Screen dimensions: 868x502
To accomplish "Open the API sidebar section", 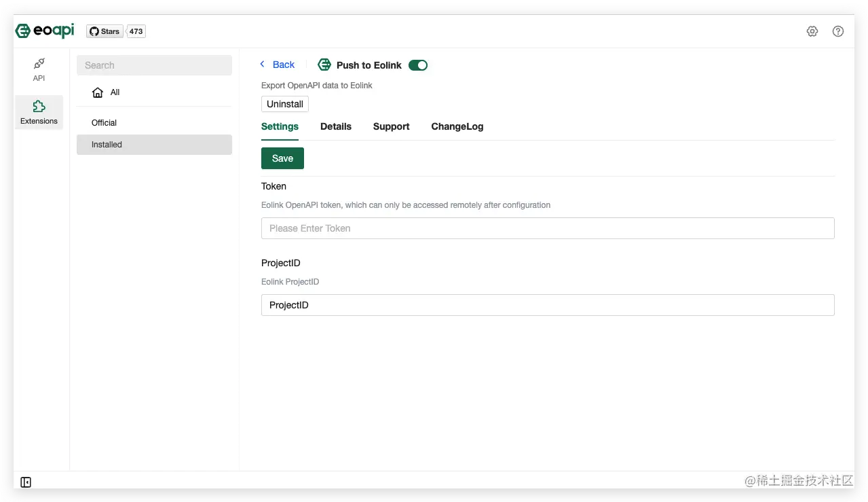I will point(39,69).
